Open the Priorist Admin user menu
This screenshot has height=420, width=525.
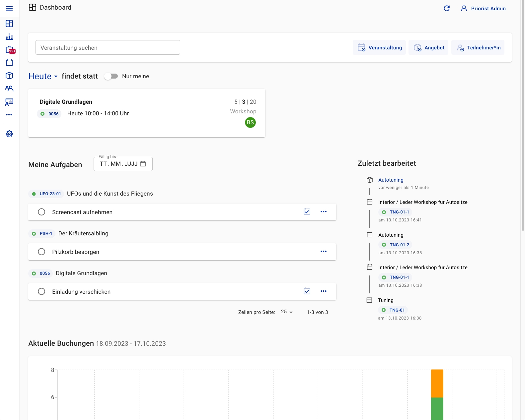[x=483, y=8]
